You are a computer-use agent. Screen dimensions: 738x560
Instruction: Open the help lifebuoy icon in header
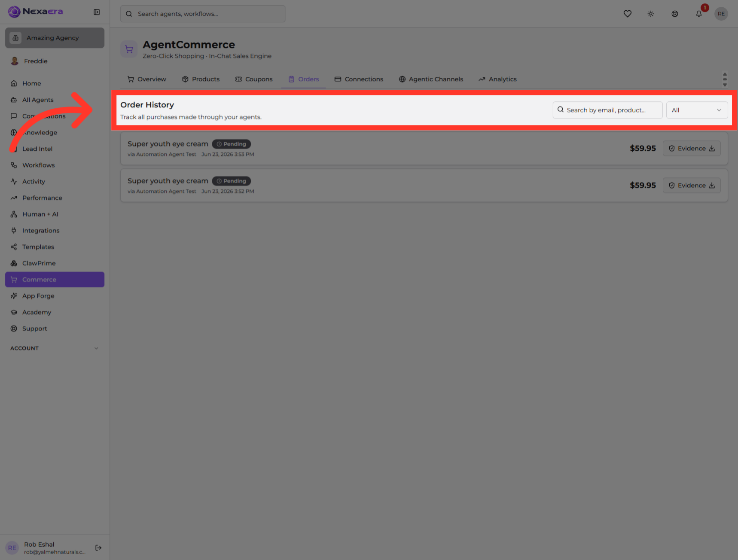coord(675,14)
